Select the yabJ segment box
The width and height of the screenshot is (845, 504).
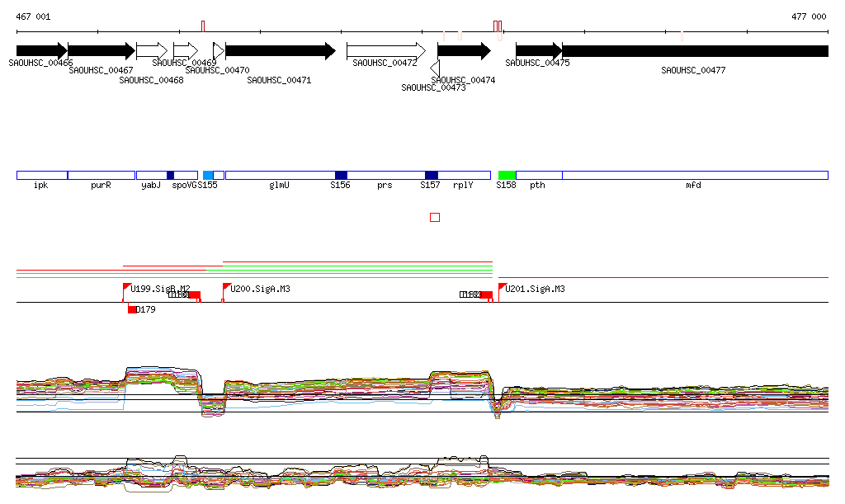tap(152, 176)
